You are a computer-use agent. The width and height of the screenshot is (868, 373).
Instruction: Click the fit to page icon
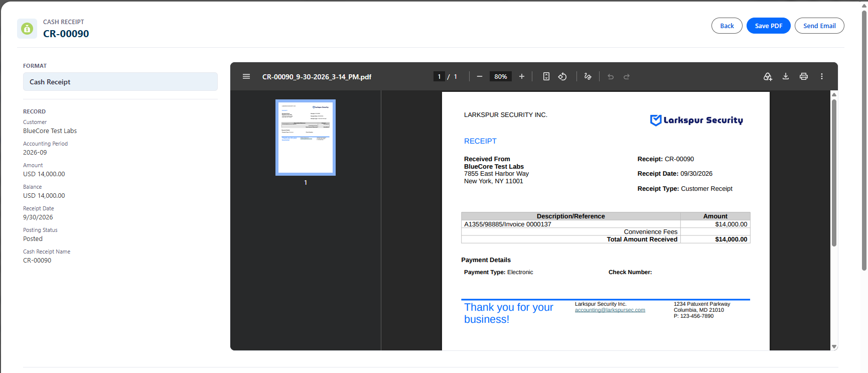546,76
